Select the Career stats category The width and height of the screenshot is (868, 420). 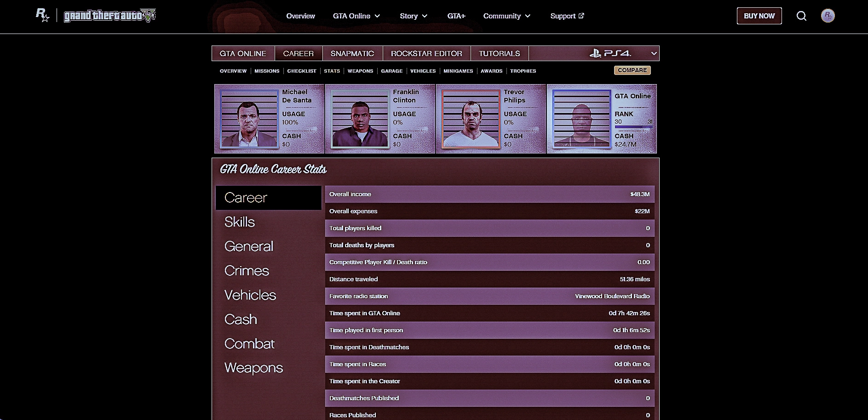click(x=269, y=198)
